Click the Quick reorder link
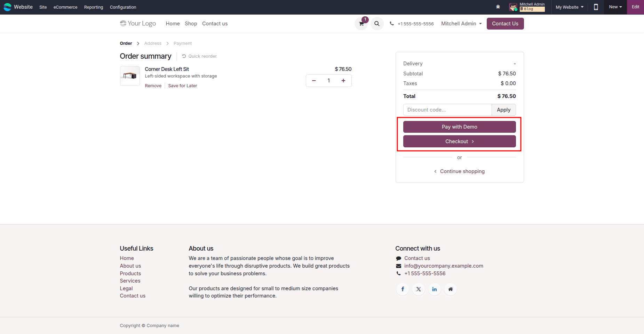The width and height of the screenshot is (644, 334). click(199, 56)
